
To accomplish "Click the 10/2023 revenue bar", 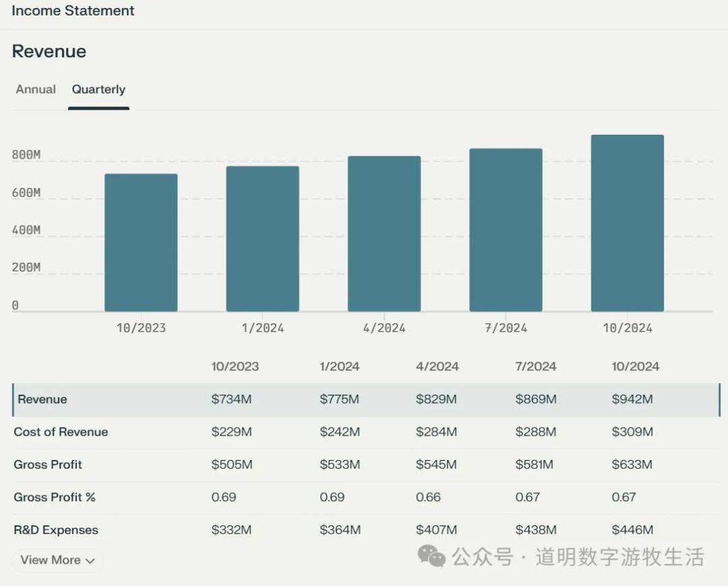I will [141, 242].
